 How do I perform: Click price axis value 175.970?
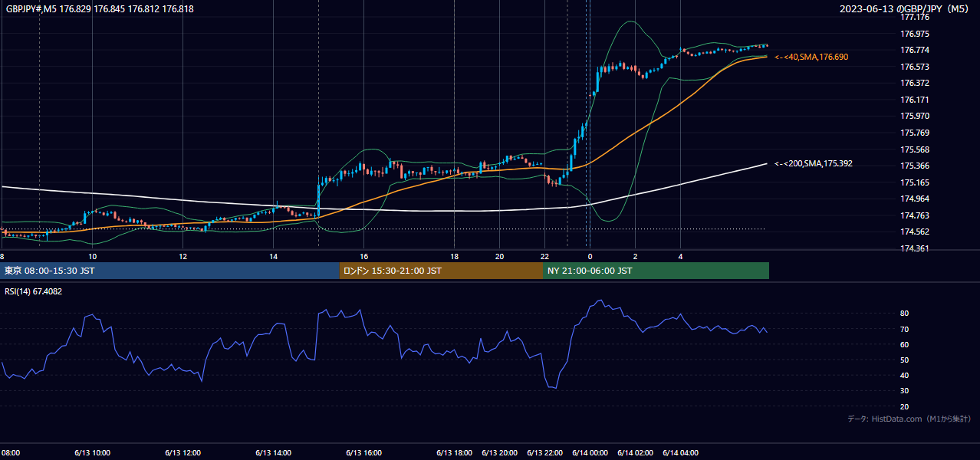pos(916,117)
